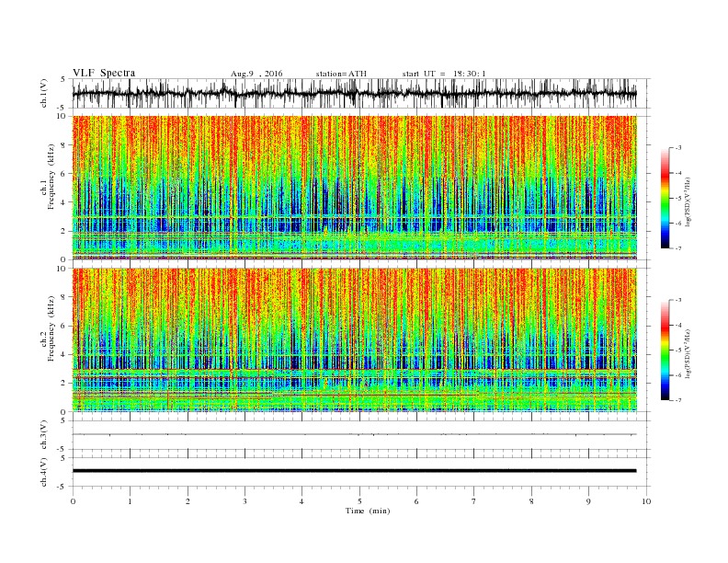Click time axis tick label "1"
The width and height of the screenshot is (728, 563).
[130, 501]
